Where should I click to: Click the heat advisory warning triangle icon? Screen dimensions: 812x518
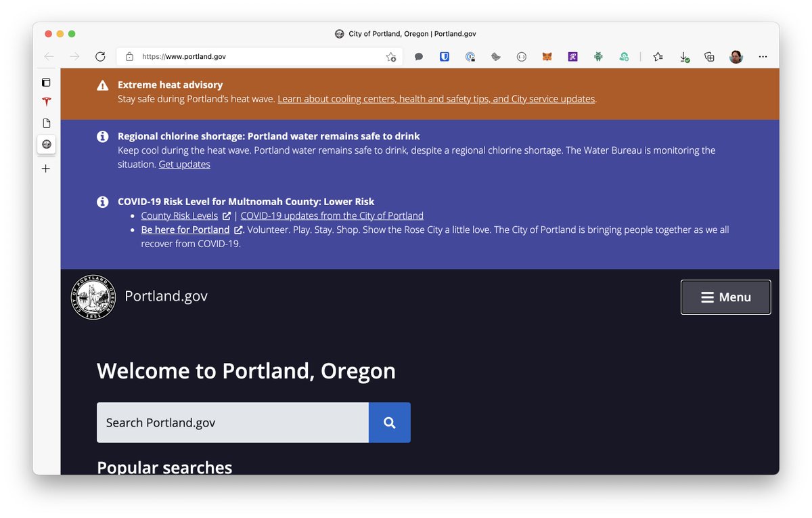102,85
